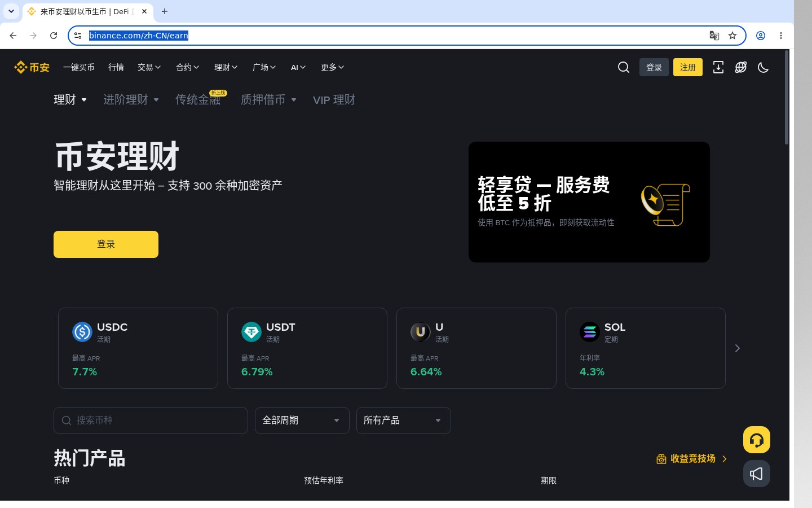Expand the 合约 menu

click(188, 67)
